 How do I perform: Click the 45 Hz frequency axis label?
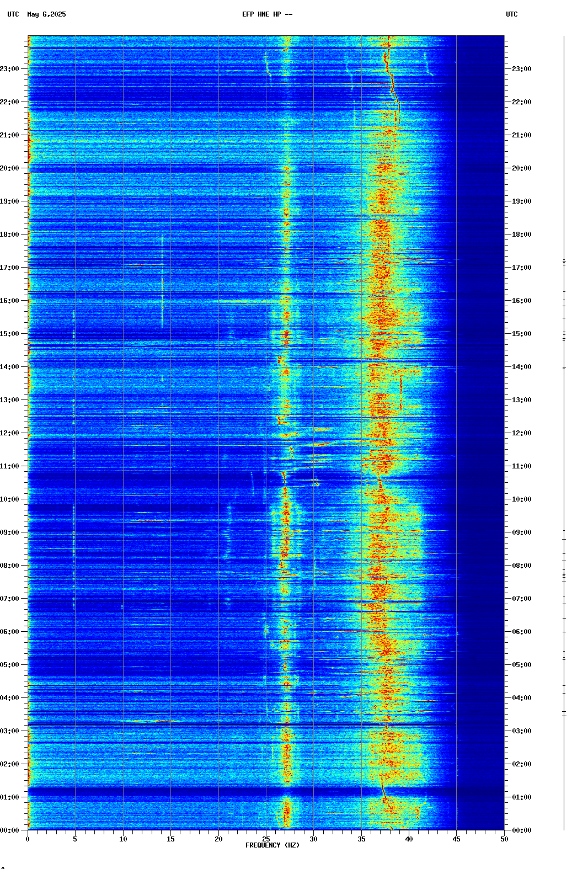click(x=457, y=839)
